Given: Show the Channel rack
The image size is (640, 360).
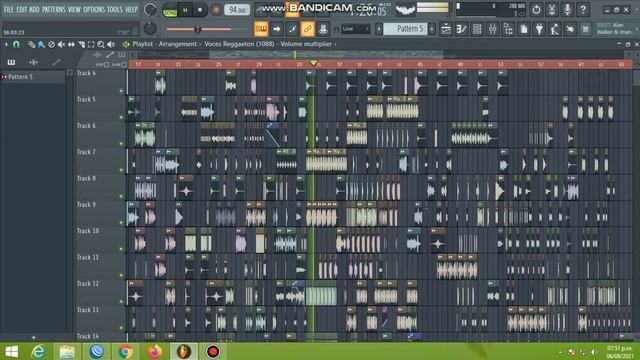Looking at the screenshot, I should coord(477,29).
